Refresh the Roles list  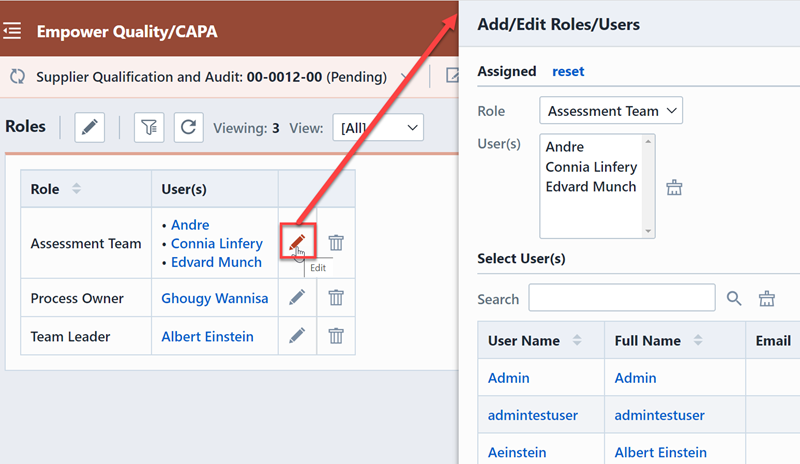coord(187,127)
